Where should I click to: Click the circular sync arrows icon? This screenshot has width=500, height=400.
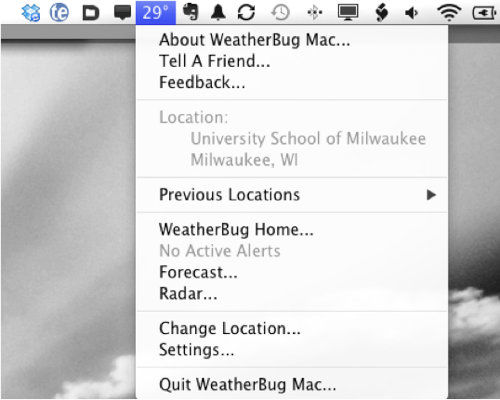(x=246, y=12)
